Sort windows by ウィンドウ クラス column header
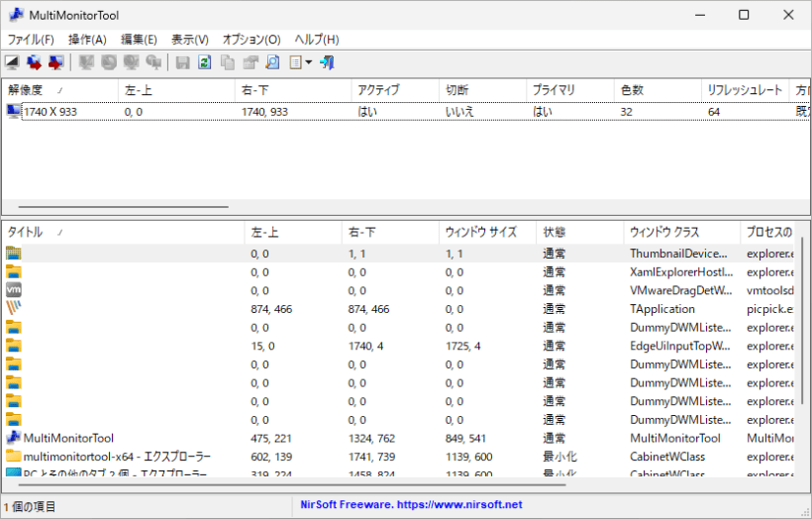 (682, 232)
